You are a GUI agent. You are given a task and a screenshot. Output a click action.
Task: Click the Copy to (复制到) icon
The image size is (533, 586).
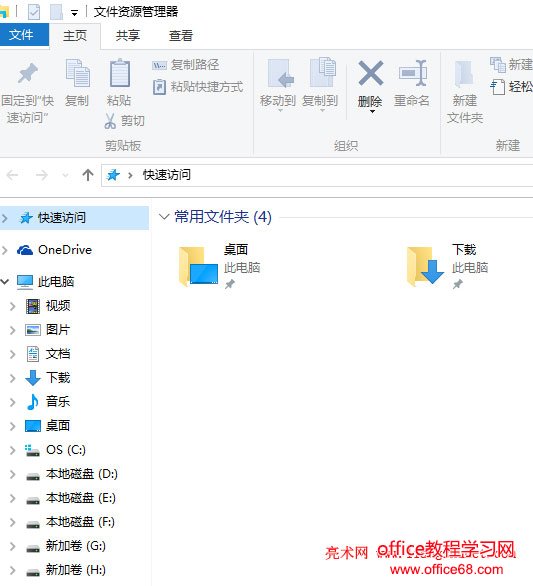[323, 73]
